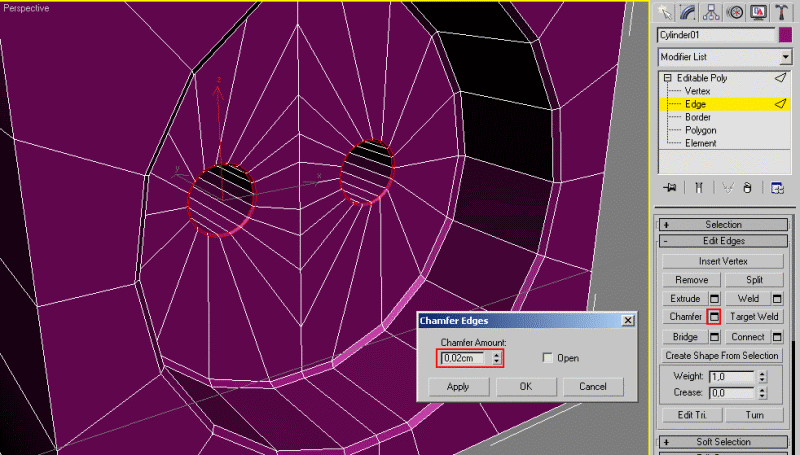The width and height of the screenshot is (800, 455).
Task: Select Element sub-object level
Action: [x=701, y=143]
